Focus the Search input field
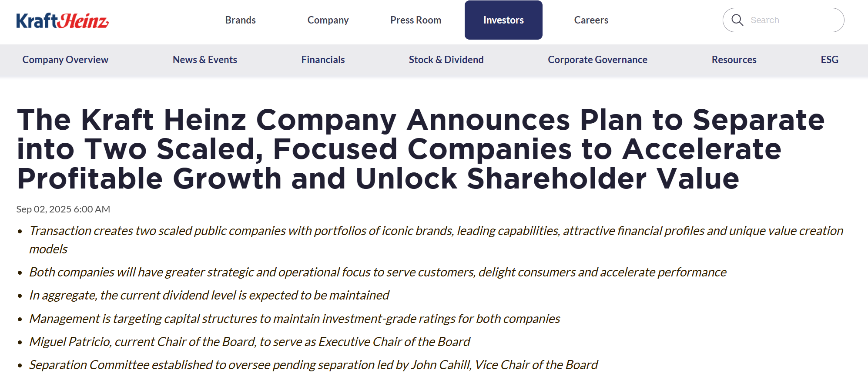The width and height of the screenshot is (868, 377). tap(792, 20)
